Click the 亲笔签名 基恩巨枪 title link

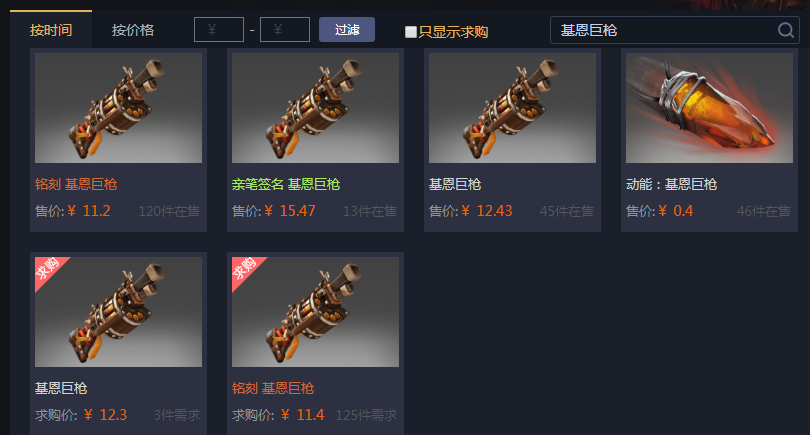(x=286, y=184)
